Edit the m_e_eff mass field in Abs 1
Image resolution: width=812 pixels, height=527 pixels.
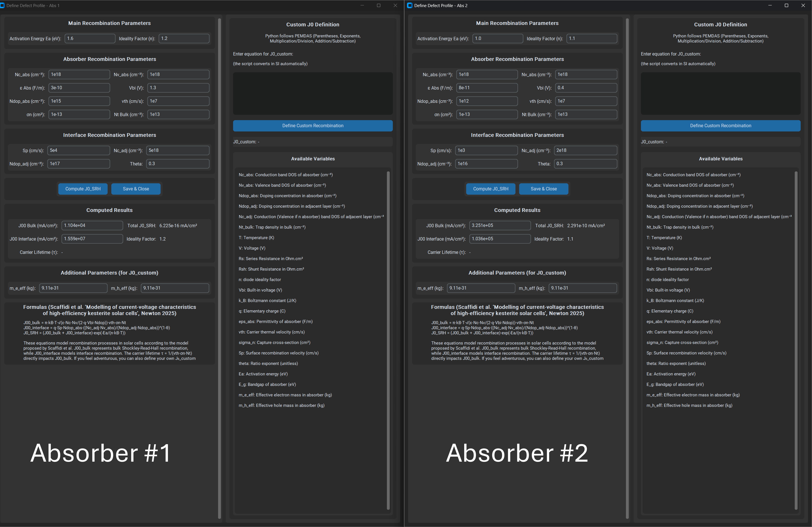click(x=73, y=288)
